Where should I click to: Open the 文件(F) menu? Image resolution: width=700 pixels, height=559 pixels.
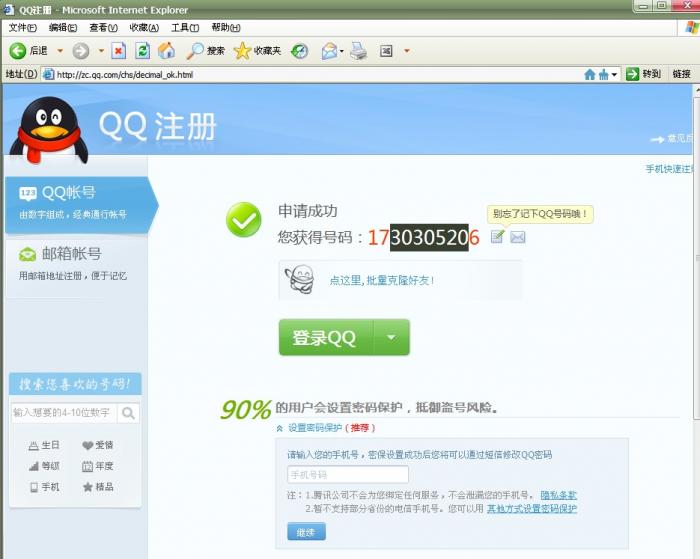[23, 28]
